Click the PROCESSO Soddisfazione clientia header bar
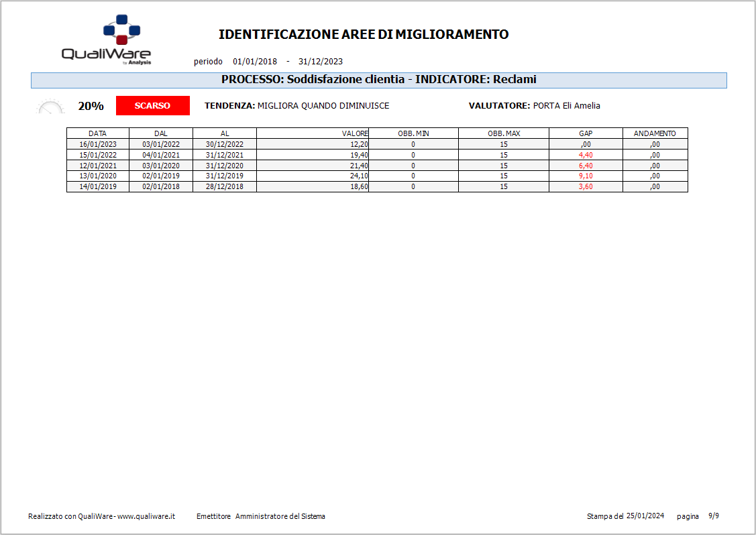 pos(378,80)
